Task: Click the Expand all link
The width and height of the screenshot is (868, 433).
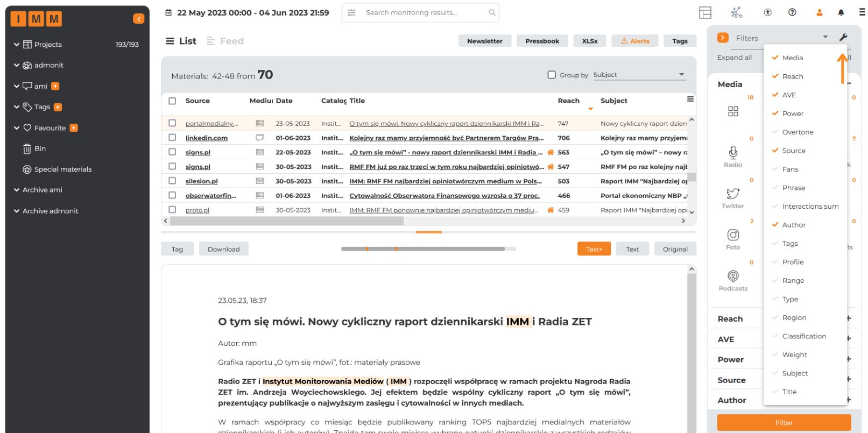Action: click(x=735, y=58)
